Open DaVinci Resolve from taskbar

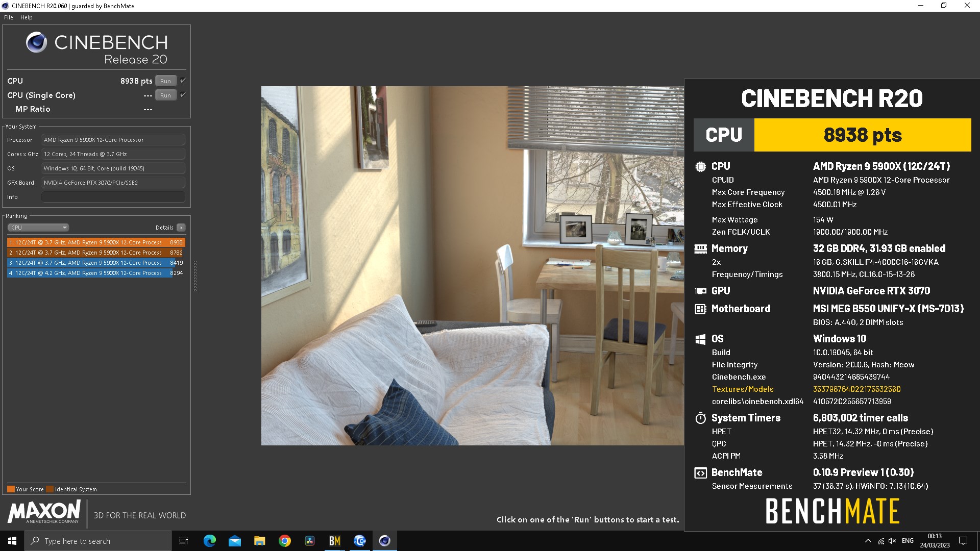point(309,541)
